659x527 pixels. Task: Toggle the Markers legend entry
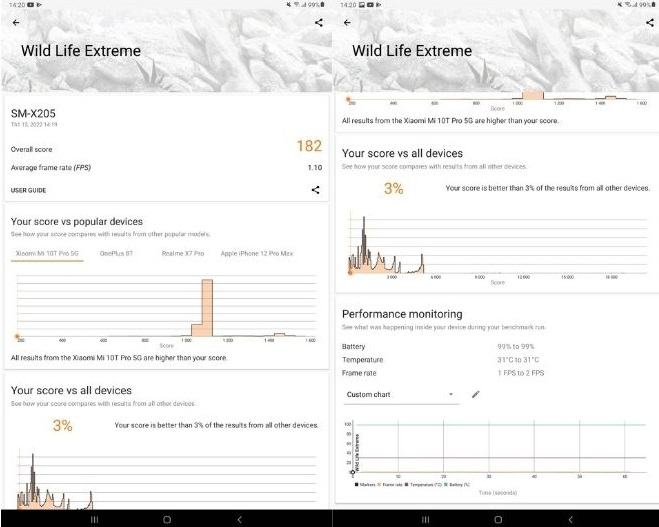click(365, 485)
